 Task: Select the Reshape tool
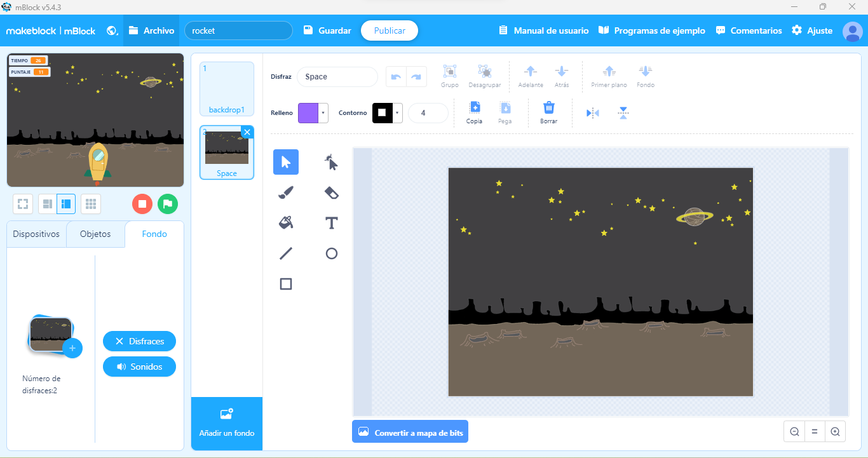coord(331,162)
